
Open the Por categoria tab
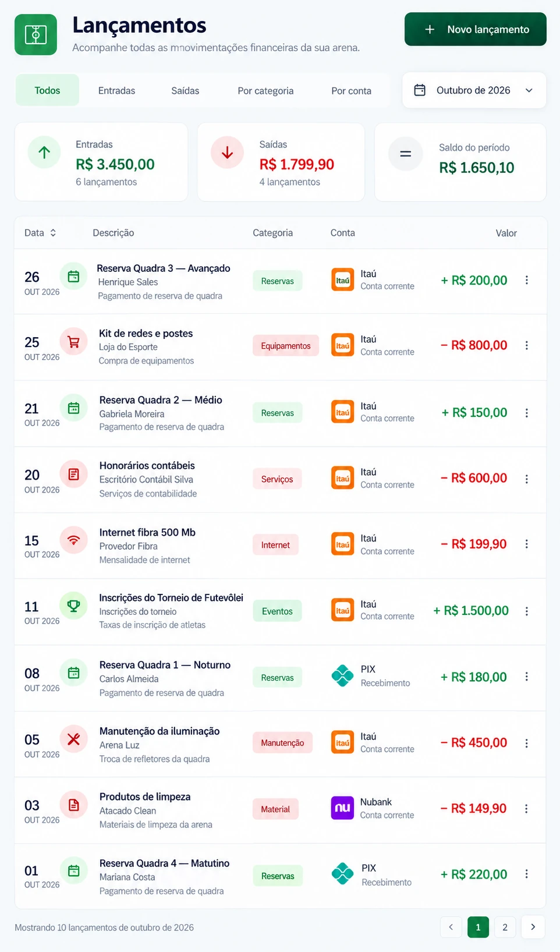(x=265, y=90)
